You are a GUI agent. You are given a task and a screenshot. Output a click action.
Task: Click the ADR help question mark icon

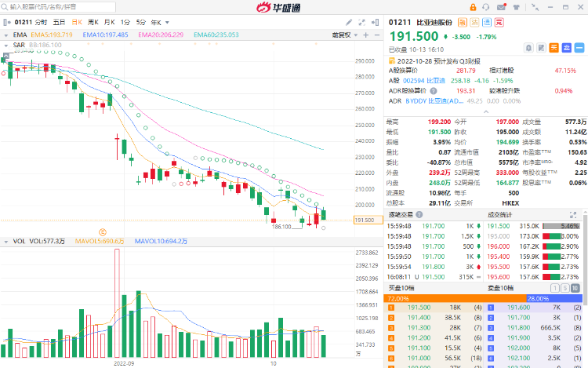434,91
